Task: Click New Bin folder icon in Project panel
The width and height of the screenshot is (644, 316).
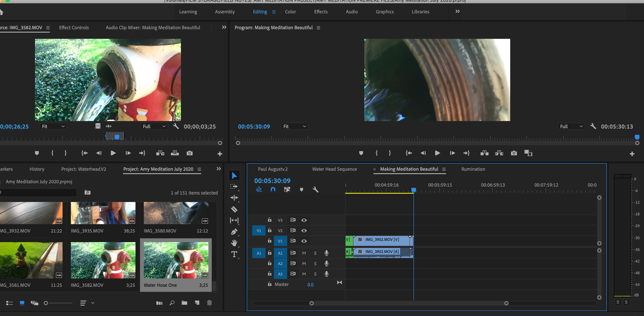Action: 184,303
